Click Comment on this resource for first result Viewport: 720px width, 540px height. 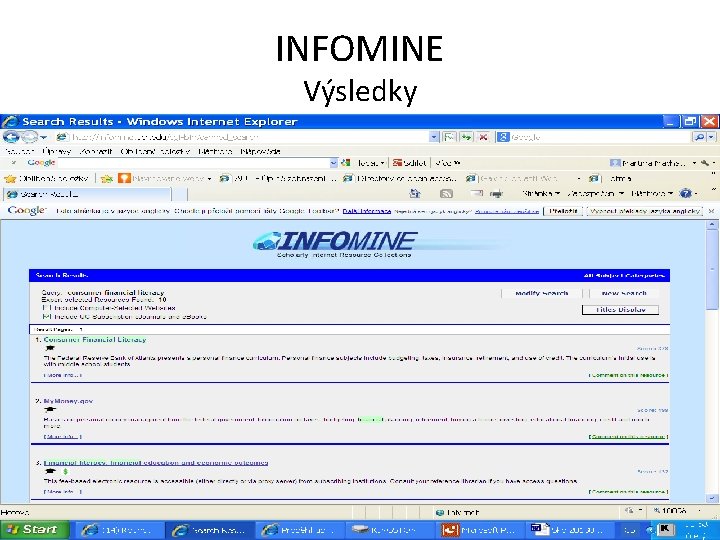[x=628, y=375]
